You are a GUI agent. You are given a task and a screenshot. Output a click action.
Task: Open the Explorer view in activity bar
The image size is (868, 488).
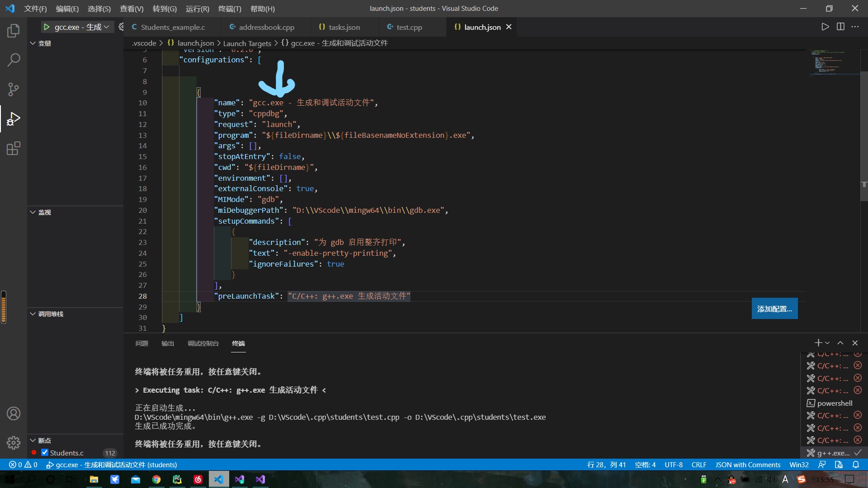(14, 31)
